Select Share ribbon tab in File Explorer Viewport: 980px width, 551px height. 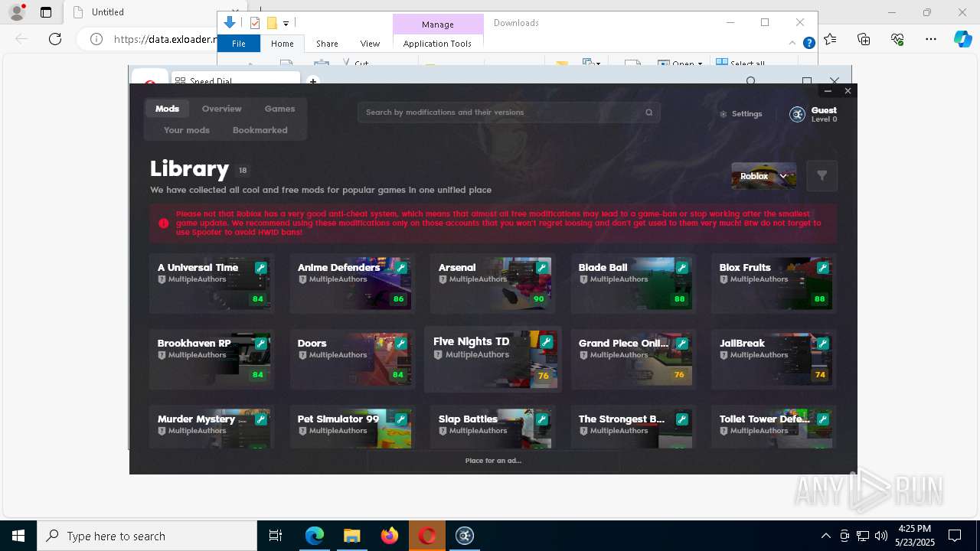pos(327,44)
